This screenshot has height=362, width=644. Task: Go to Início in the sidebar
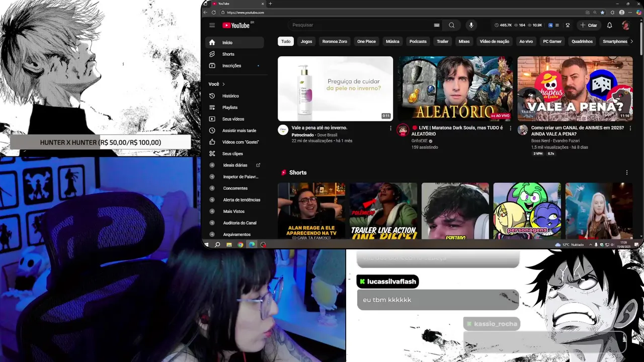point(235,43)
